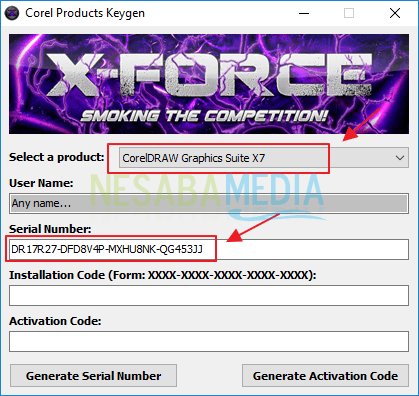Screen dimensions: 419x396
Task: Click the Serial Number field
Action: pyautogui.click(x=209, y=249)
